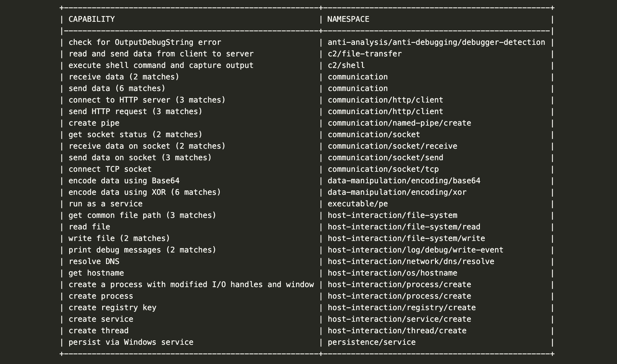Select 'execute shell command and capture output'
The height and width of the screenshot is (364, 617).
[x=161, y=65]
